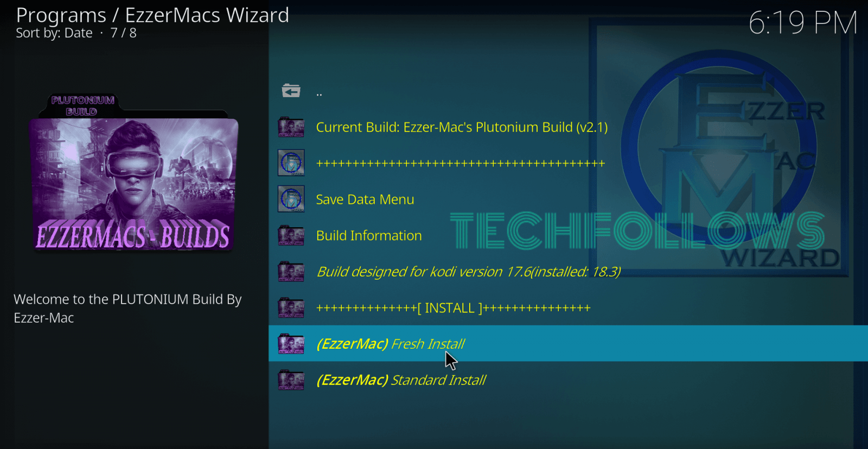Click the Plutonium Build folder artwork
The width and height of the screenshot is (868, 449).
click(x=134, y=172)
